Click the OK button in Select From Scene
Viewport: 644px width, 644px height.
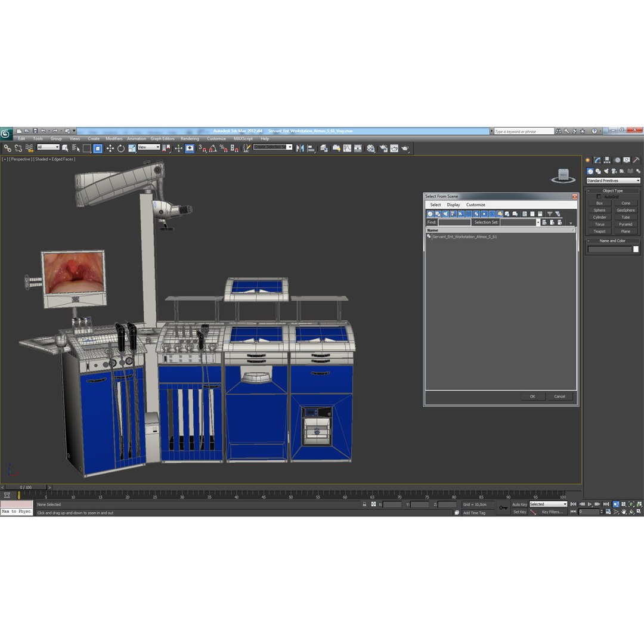pyautogui.click(x=532, y=397)
